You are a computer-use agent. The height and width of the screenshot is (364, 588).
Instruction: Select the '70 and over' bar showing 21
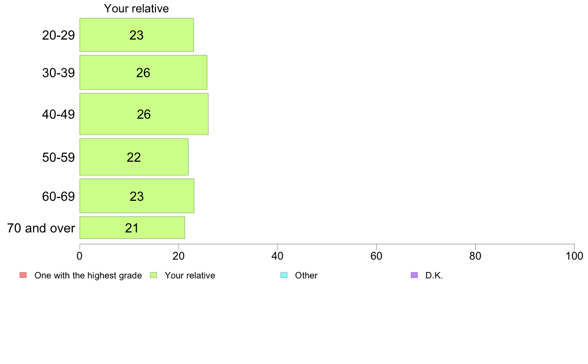pyautogui.click(x=132, y=227)
